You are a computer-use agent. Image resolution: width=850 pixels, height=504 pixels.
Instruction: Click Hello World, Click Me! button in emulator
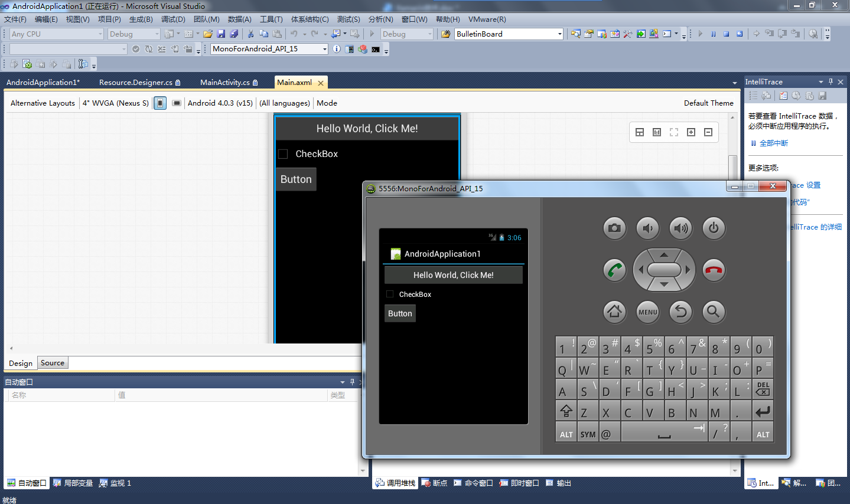(x=454, y=275)
